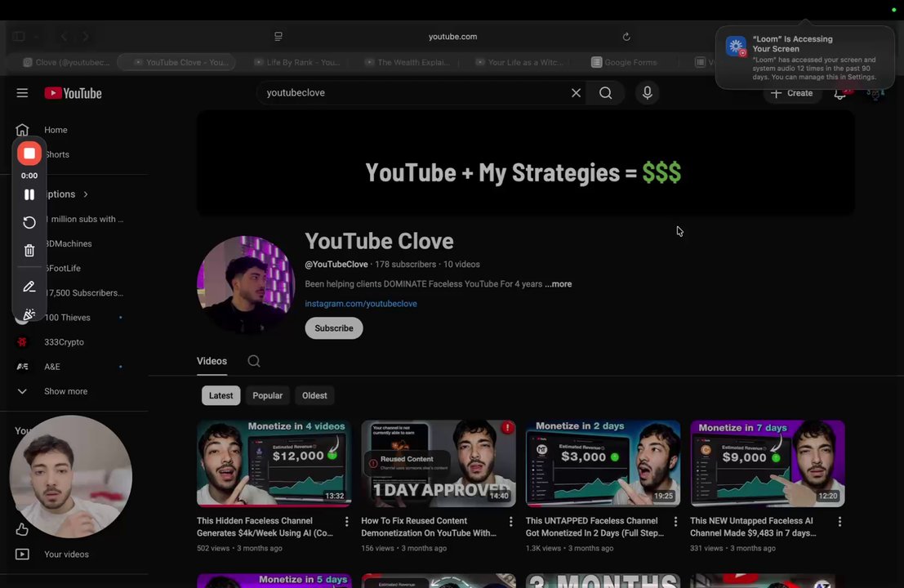Click the magnifier search button
The height and width of the screenshot is (588, 904).
(x=605, y=93)
